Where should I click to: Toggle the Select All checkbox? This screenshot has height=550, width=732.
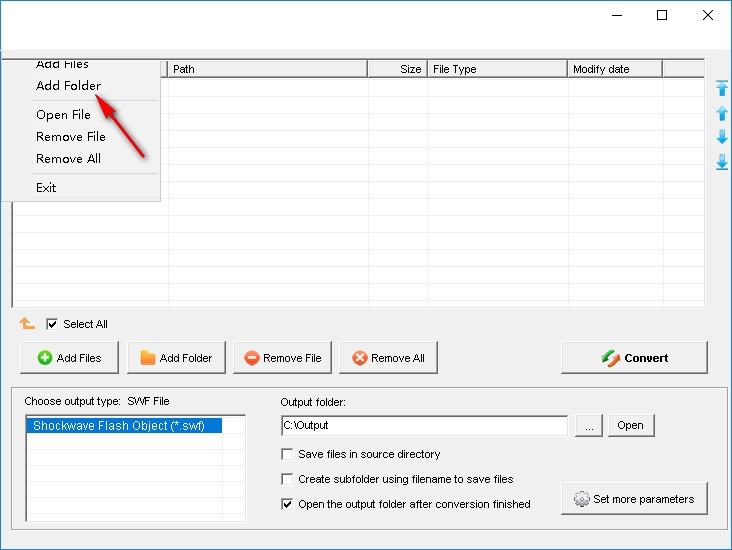pyautogui.click(x=52, y=324)
